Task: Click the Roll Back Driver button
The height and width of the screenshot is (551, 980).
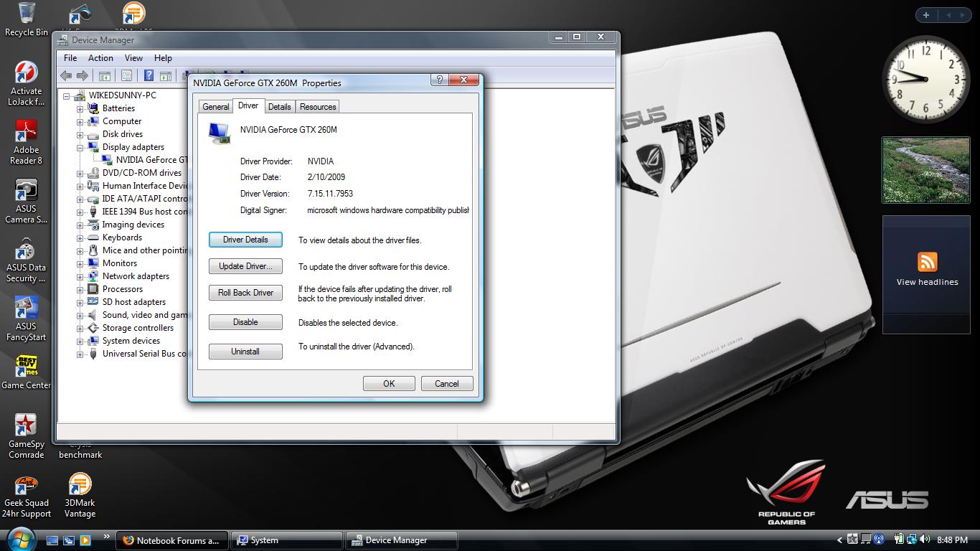Action: [x=245, y=293]
